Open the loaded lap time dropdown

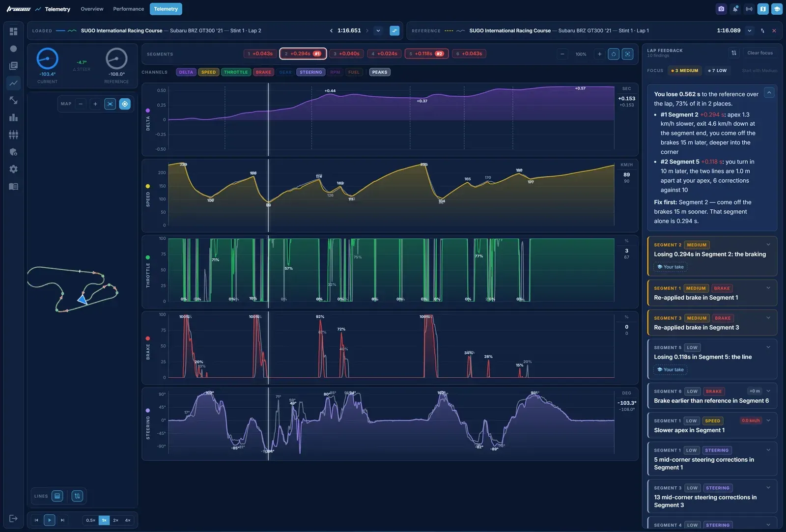[378, 30]
